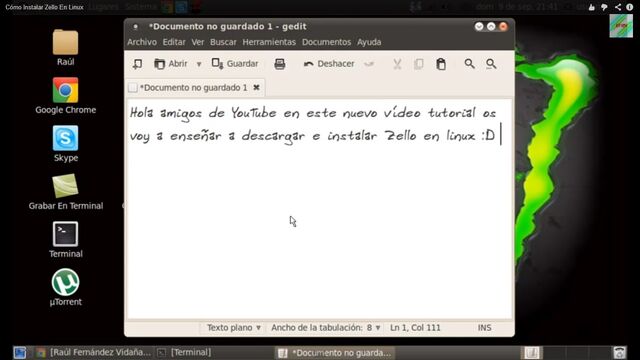Switch to Raúl Fernández Vidaña taskbar window
This screenshot has width=640, height=360.
coord(94,352)
